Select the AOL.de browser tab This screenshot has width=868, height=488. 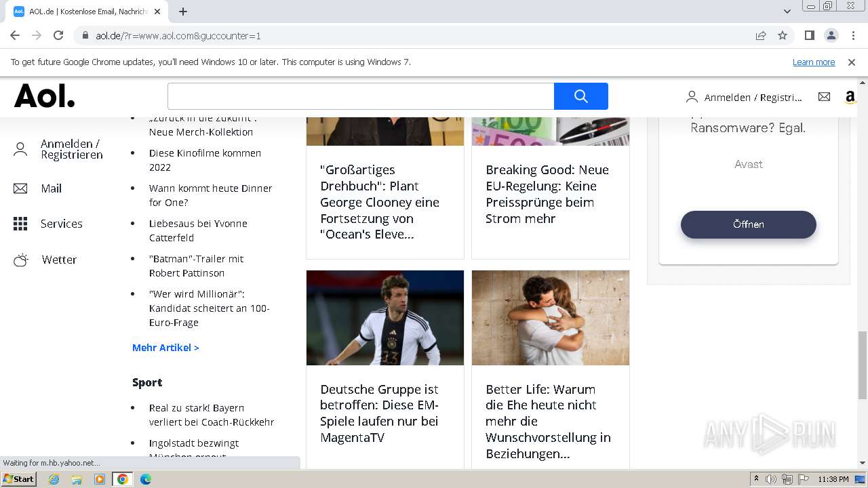coord(88,12)
